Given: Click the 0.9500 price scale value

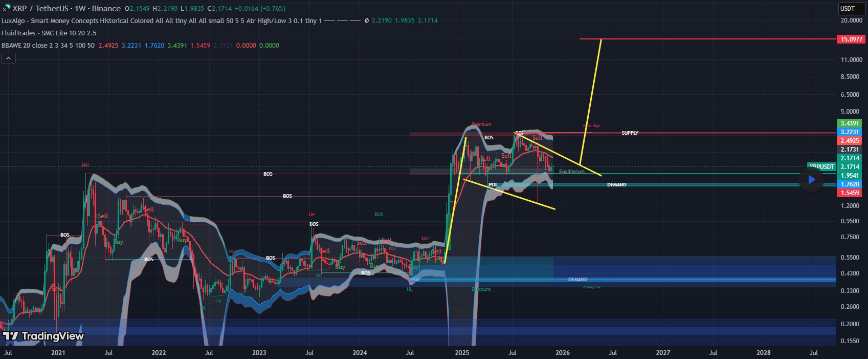Looking at the screenshot, I should tap(850, 221).
